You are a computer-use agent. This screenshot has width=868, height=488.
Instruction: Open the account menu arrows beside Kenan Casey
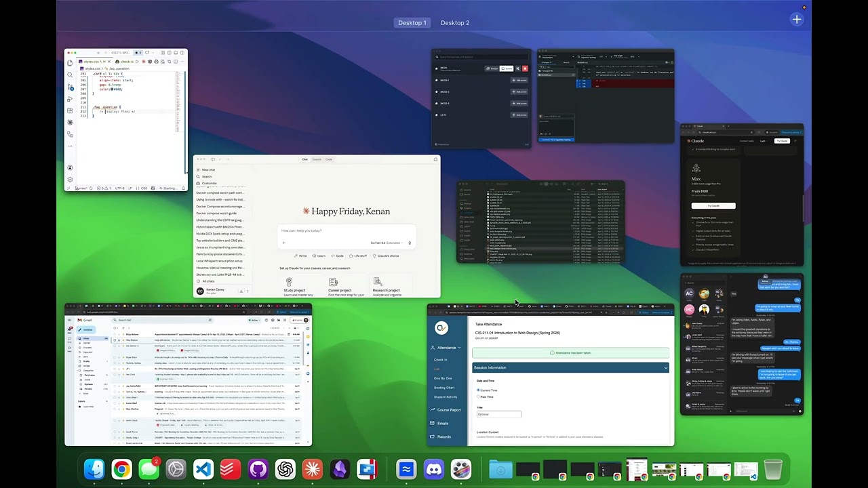tap(247, 291)
